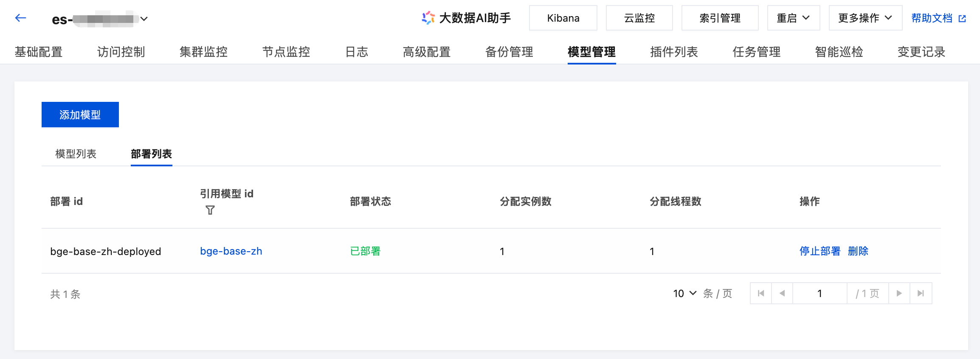
Task: Open the bge-base-zh model link
Action: (x=231, y=251)
